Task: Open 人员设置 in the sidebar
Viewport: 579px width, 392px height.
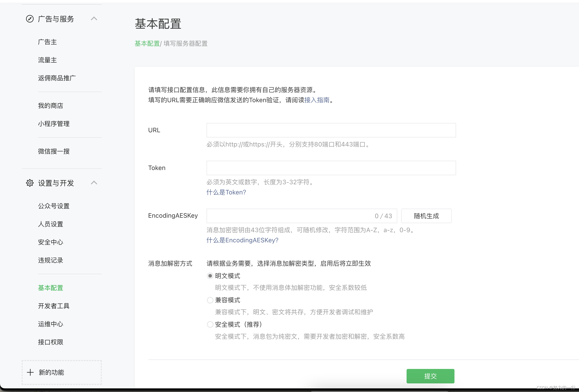Action: 51,224
